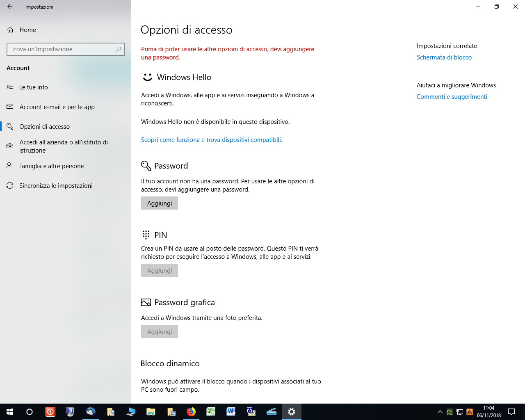Open 'Scopri come funziona' link
Screen dimensions: 525x420
(212, 140)
